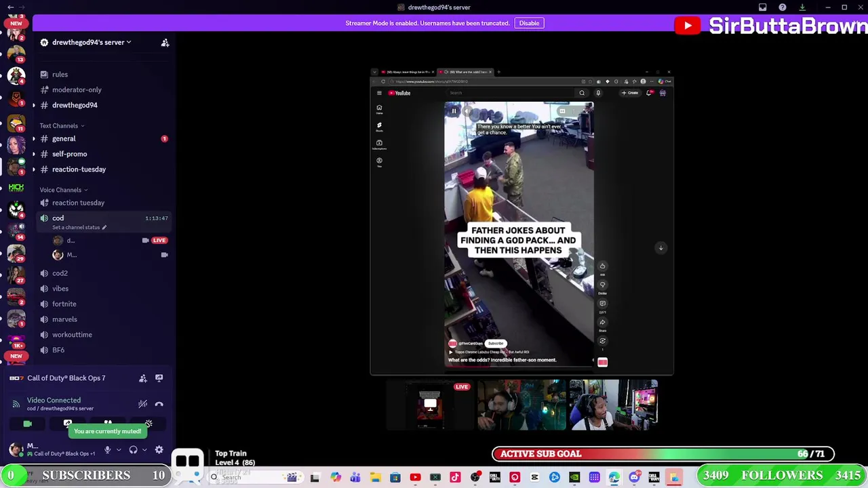This screenshot has width=868, height=488.
Task: Invite friends to Black Ops 7 activity
Action: [143, 378]
